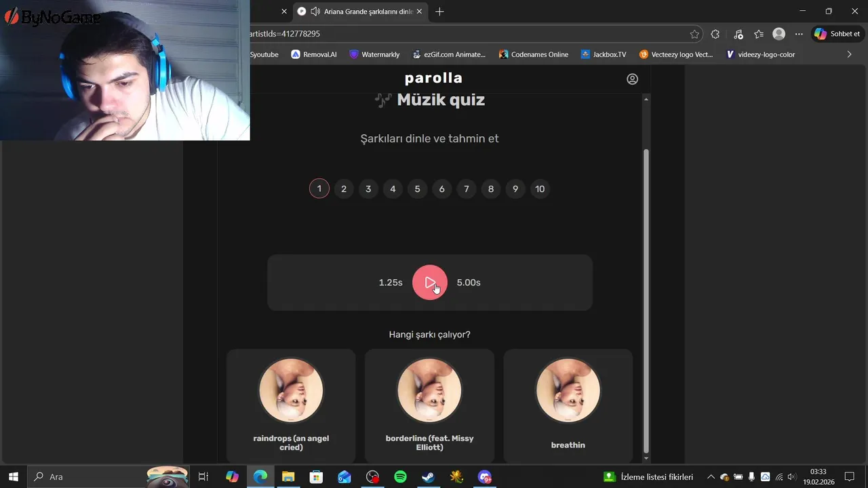This screenshot has width=868, height=488.
Task: Open a new browser tab
Action: click(x=439, y=12)
